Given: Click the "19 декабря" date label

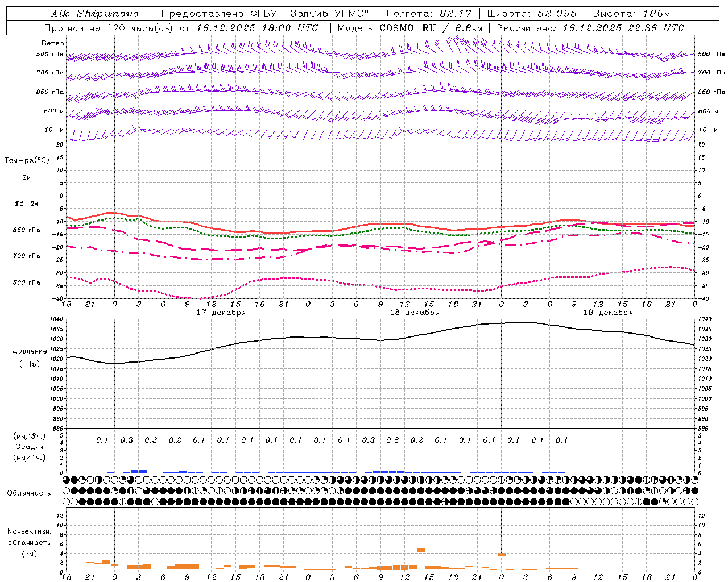Looking at the screenshot, I should [608, 313].
